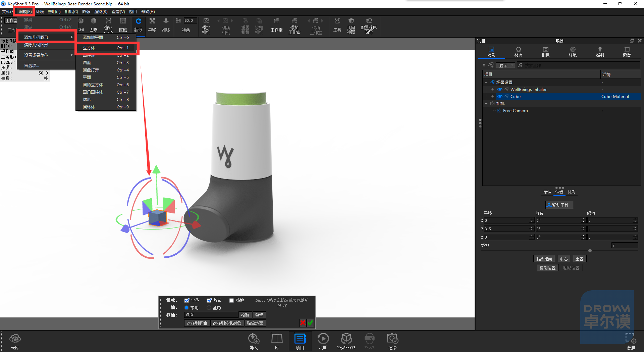Select the 本地 (Local) axis radio button
Image resolution: width=644 pixels, height=352 pixels.
point(186,308)
